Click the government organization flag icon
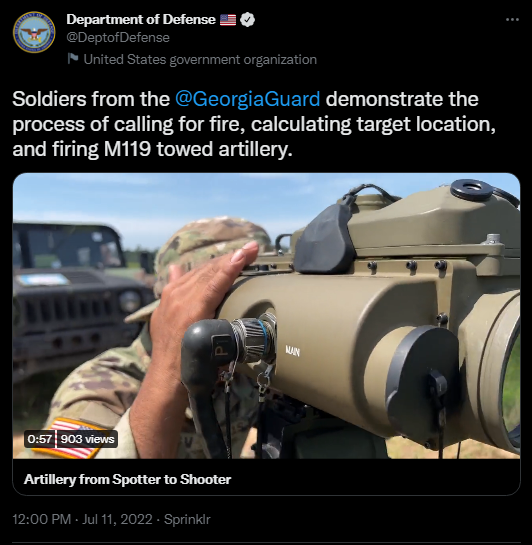 (73, 59)
